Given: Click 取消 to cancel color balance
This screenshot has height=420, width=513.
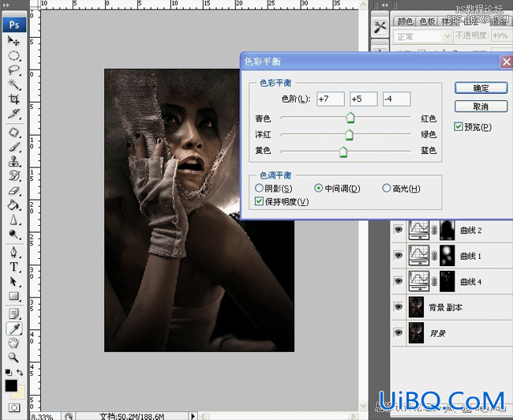Looking at the screenshot, I should [x=481, y=106].
